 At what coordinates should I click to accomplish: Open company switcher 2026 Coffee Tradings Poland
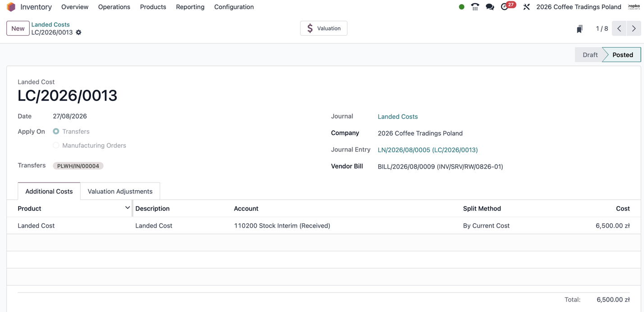579,7
